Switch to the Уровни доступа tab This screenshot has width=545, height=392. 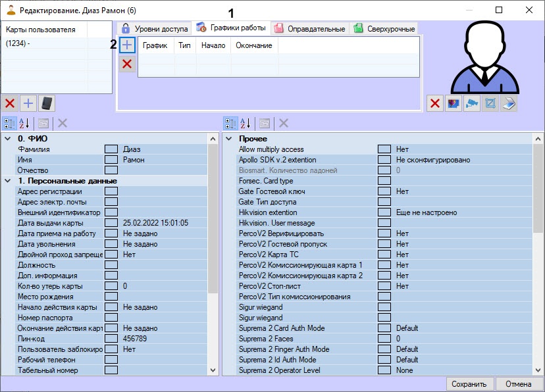155,28
